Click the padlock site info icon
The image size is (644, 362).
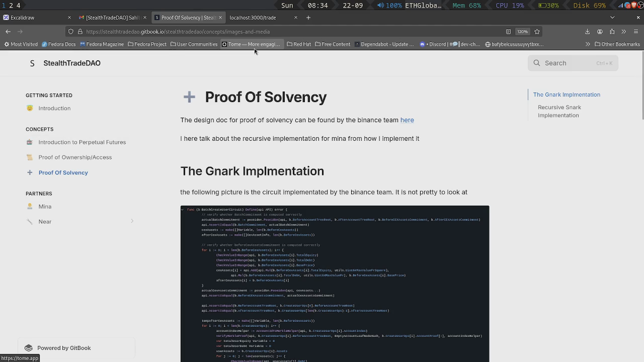pos(79,32)
